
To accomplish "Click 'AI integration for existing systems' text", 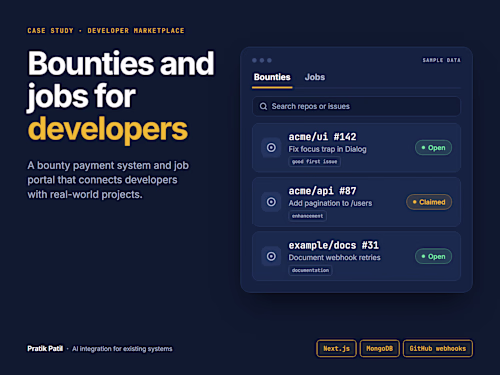I will (x=122, y=349).
